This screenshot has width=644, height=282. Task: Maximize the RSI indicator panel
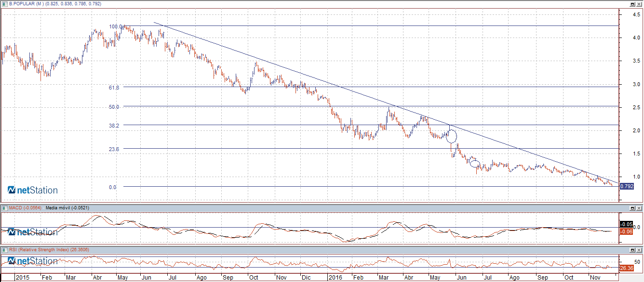point(632,250)
